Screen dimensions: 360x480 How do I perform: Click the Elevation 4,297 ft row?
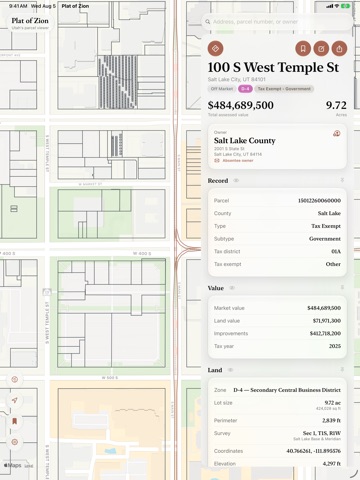tap(277, 464)
